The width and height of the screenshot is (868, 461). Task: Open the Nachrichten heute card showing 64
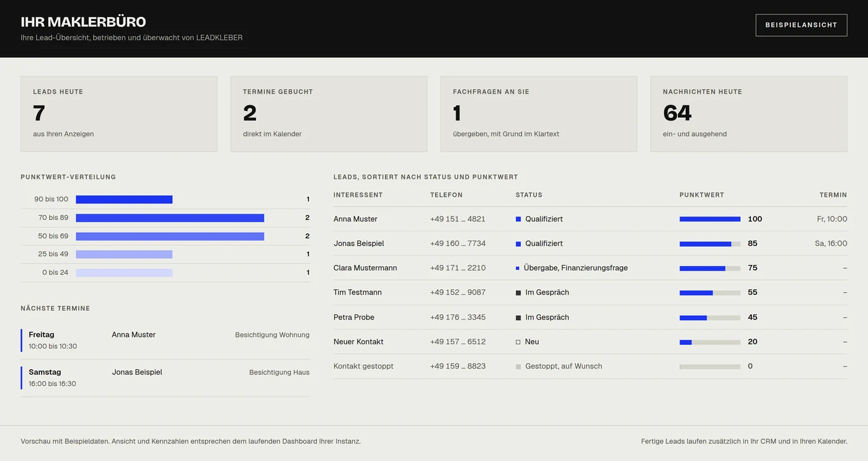point(748,114)
